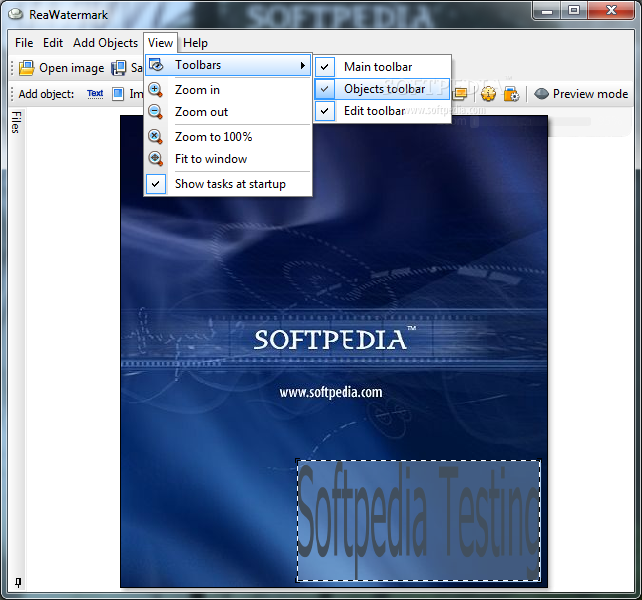Click the Toolbars menu entry label
This screenshot has height=600, width=642.
pos(198,65)
